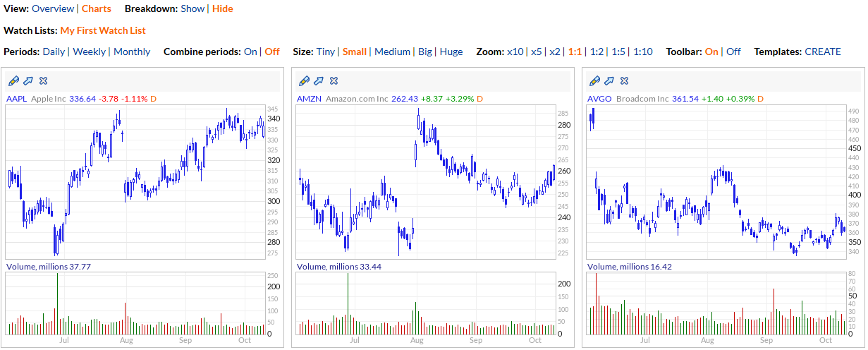Click Amazon.com Inc company name
The width and height of the screenshot is (868, 350).
point(357,99)
